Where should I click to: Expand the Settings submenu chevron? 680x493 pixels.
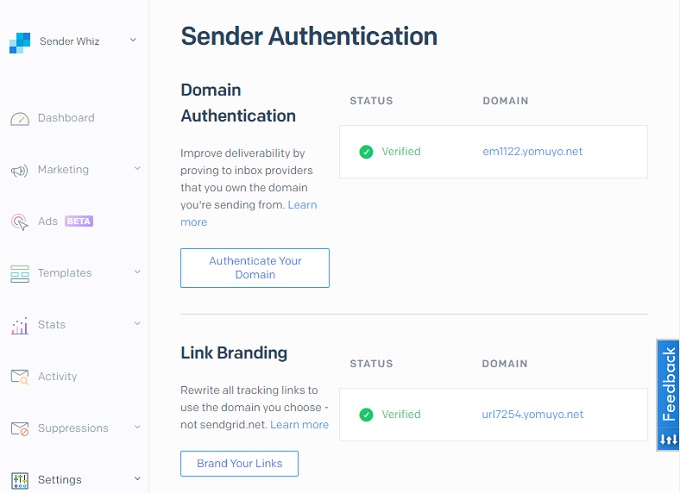tap(137, 479)
